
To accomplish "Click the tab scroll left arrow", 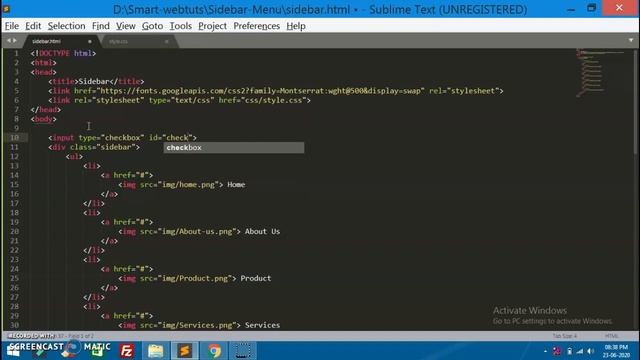I will point(9,40).
